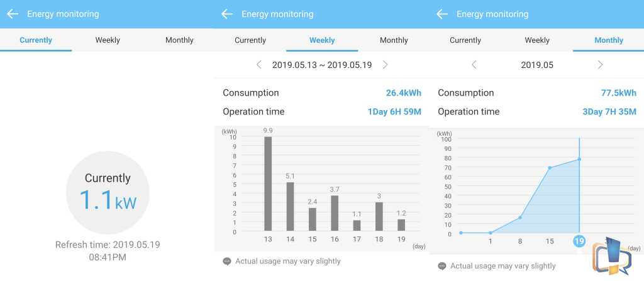
Task: Select the 9.9 kWh bar for day 13
Action: [268, 184]
